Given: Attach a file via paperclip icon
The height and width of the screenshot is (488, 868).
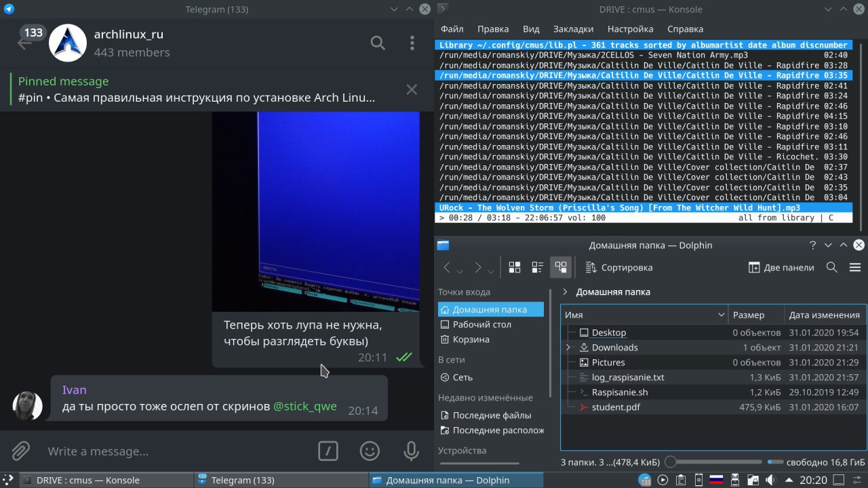Looking at the screenshot, I should (x=21, y=451).
